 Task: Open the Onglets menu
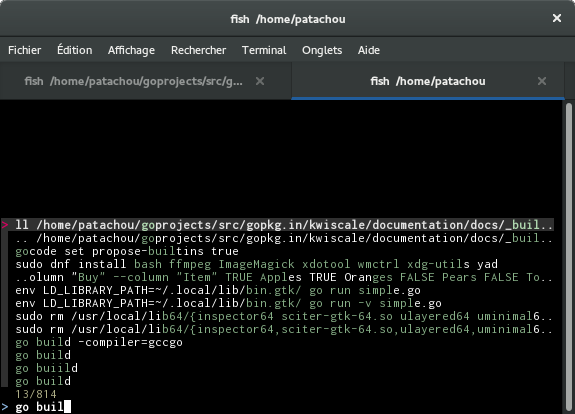click(322, 50)
